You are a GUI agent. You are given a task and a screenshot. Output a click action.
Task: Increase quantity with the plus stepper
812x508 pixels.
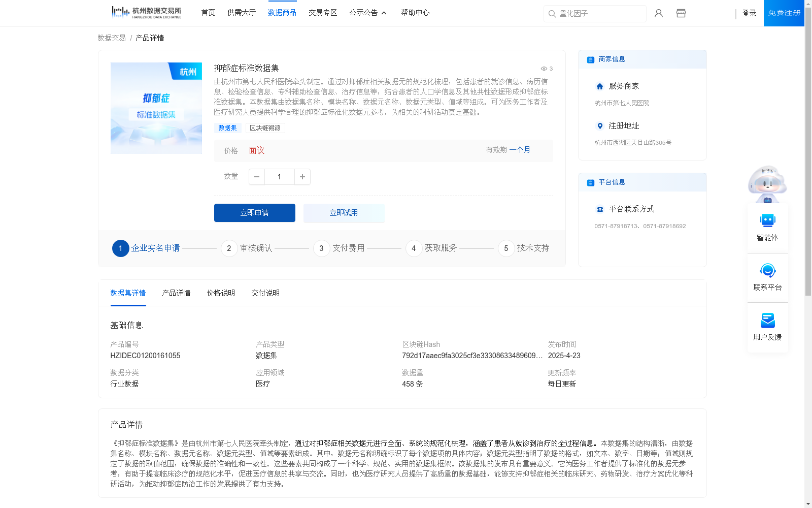[302, 177]
